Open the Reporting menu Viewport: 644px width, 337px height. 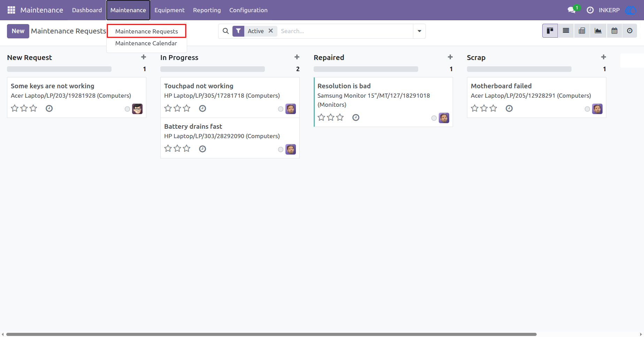(x=207, y=10)
